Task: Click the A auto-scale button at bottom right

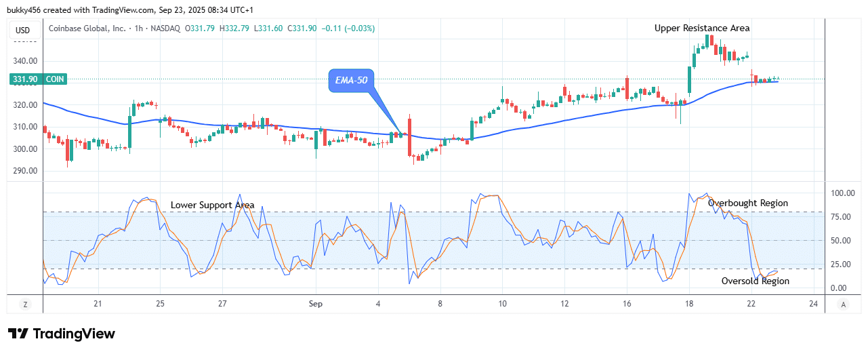Action: [843, 304]
